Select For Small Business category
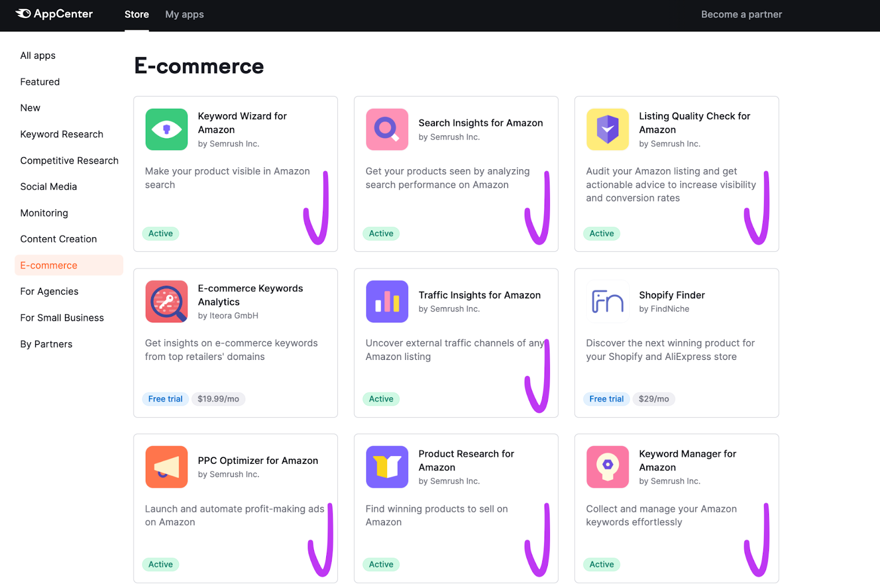Screen dimensions: 880x588 point(62,318)
